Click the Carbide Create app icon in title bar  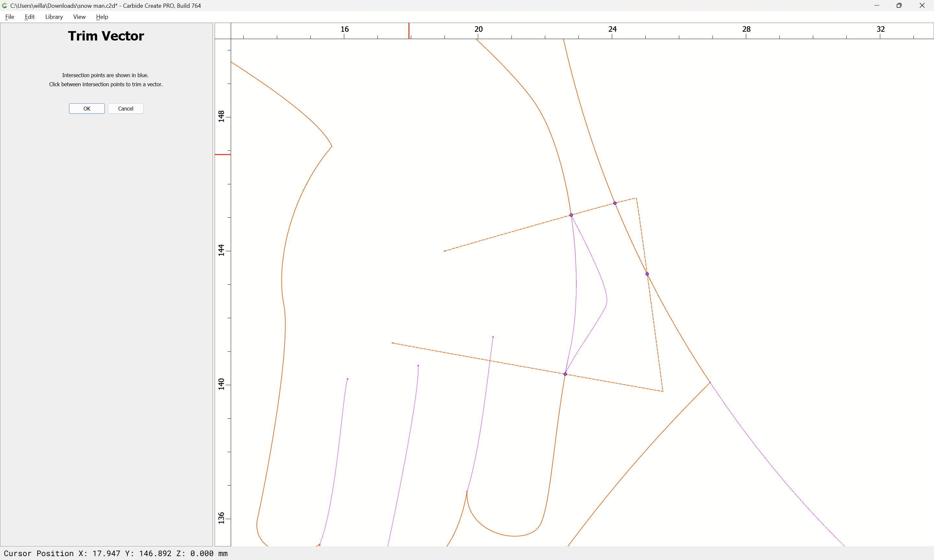coord(5,6)
